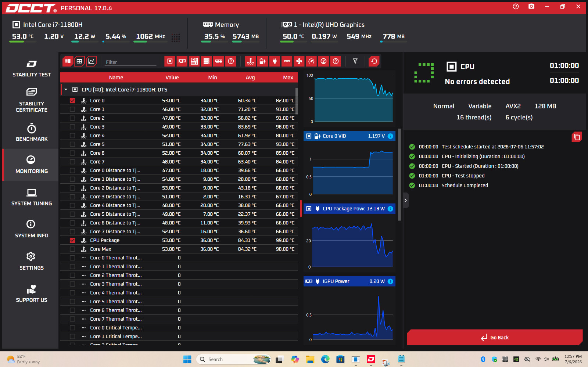The height and width of the screenshot is (367, 588).
Task: Click into the sensor Filter field
Action: click(131, 62)
